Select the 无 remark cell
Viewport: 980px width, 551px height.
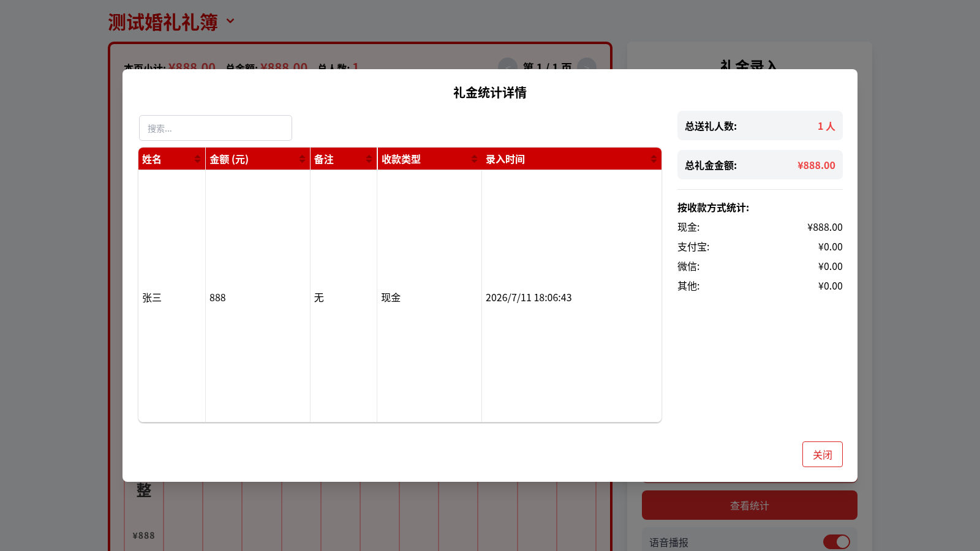coord(344,298)
